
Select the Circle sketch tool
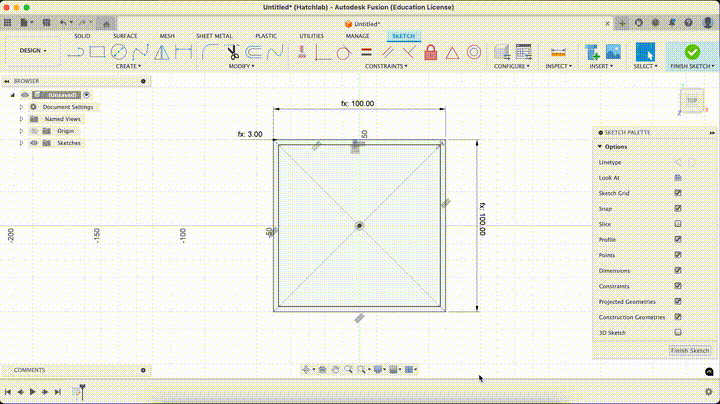(119, 52)
